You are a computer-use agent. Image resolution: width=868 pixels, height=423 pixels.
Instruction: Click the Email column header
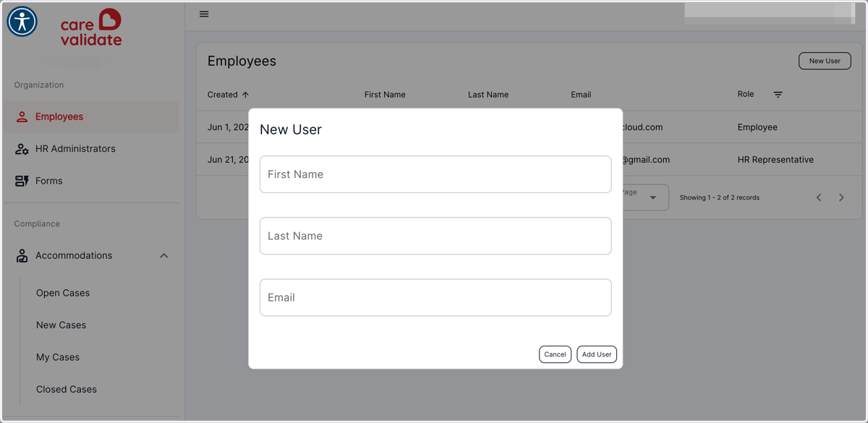pyautogui.click(x=581, y=95)
